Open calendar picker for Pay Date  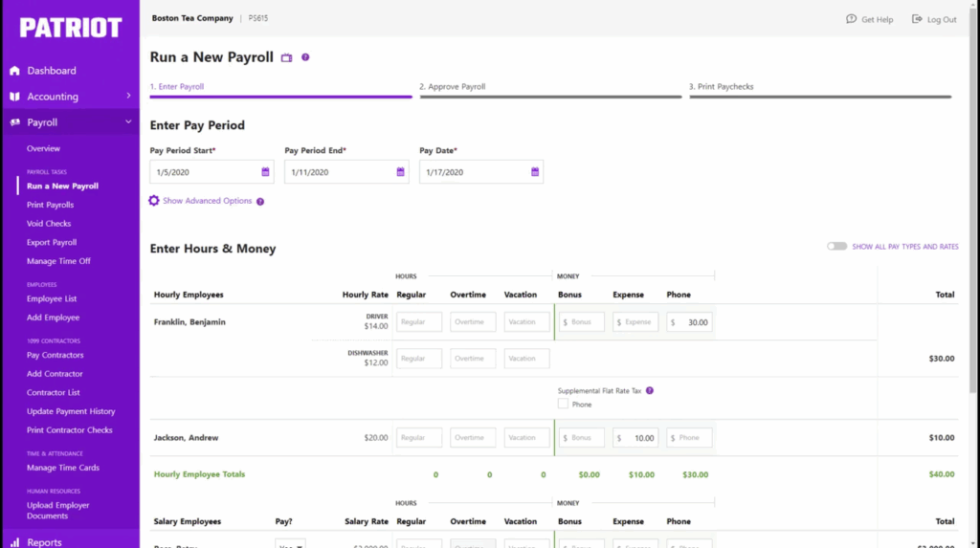(534, 172)
